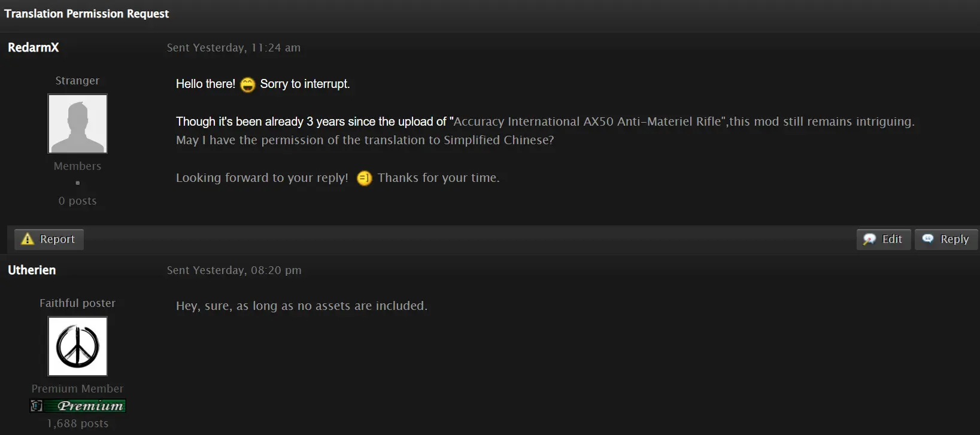Open the Utherien username profile link
Image resolution: width=980 pixels, height=435 pixels.
tap(32, 270)
